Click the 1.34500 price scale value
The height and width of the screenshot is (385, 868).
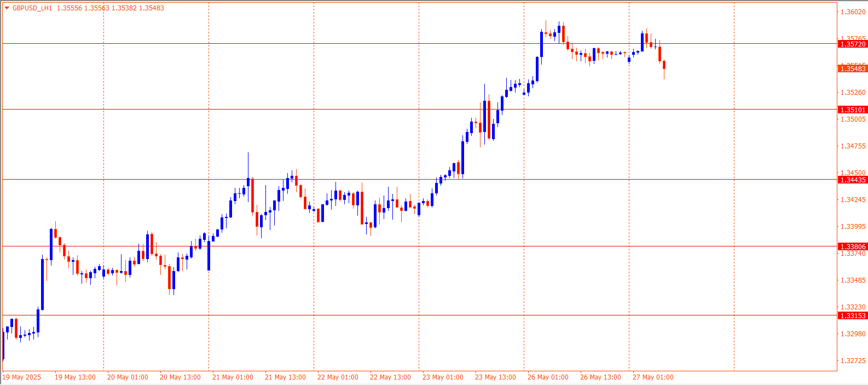pyautogui.click(x=853, y=173)
